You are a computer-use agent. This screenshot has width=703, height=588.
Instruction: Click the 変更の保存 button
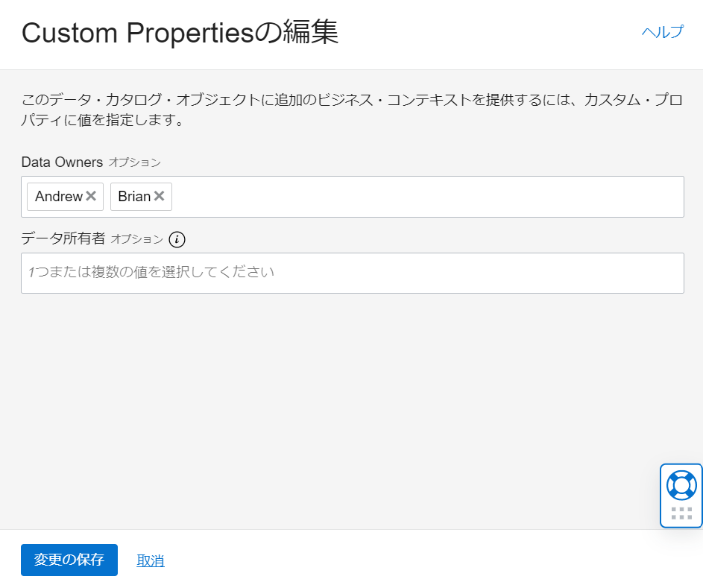click(69, 560)
